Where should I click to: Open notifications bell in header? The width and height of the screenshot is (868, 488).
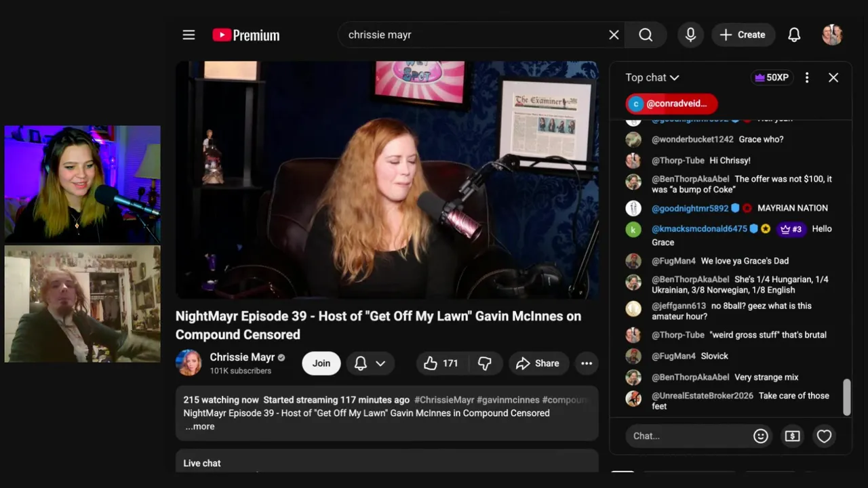[794, 35]
